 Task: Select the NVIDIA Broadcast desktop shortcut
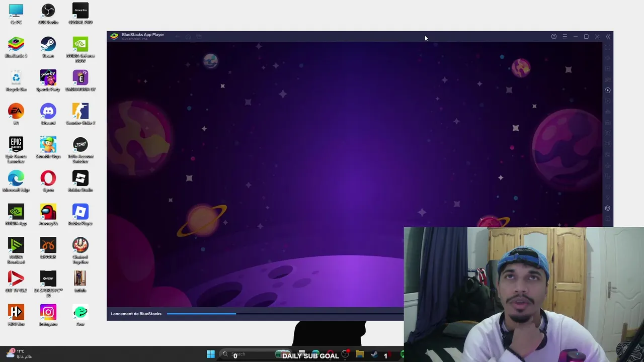[16, 251]
